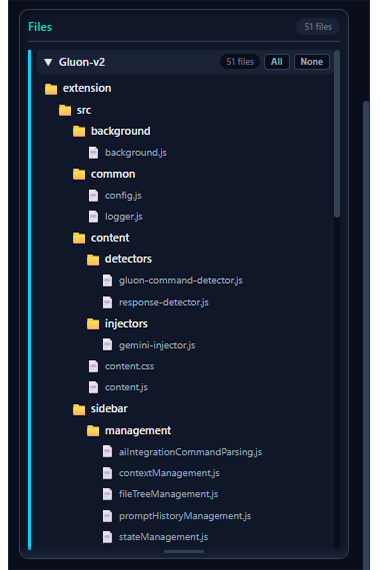The height and width of the screenshot is (570, 380).
Task: Click the gemini-injector.js file icon
Action: click(x=107, y=345)
